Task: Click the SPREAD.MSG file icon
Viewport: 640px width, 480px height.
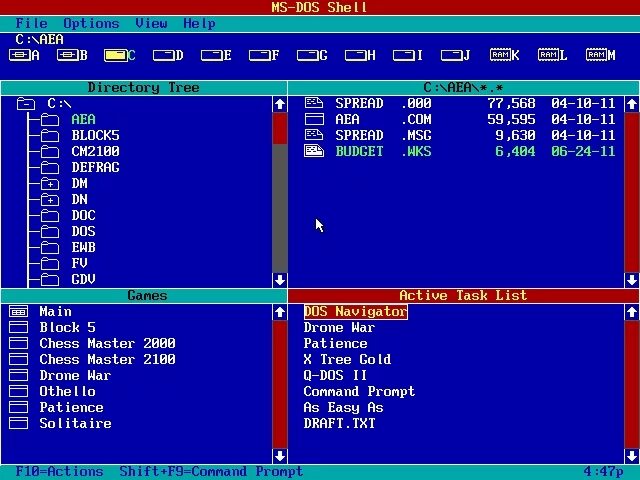Action: coord(314,135)
